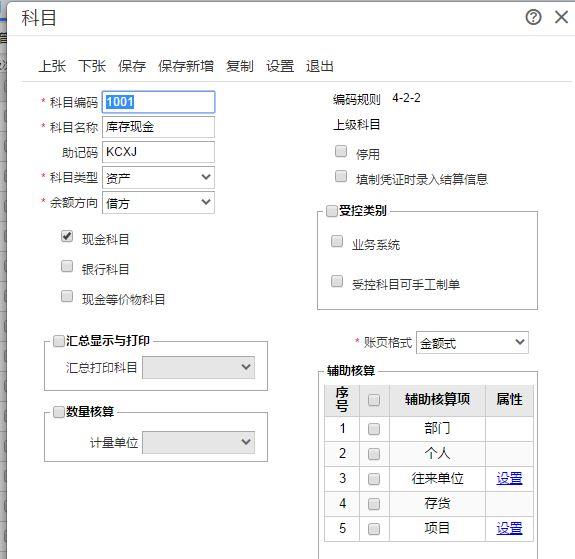This screenshot has height=559, width=575.
Task: Check the 现金等价物科目 checkbox
Action: (67, 296)
